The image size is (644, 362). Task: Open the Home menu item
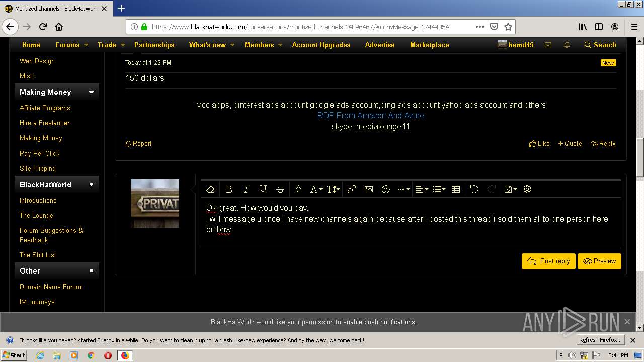31,45
